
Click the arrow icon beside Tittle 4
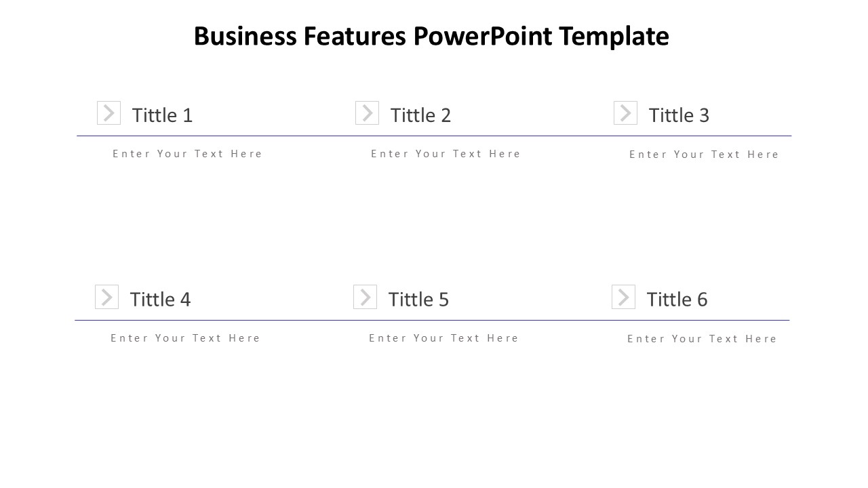coord(106,297)
